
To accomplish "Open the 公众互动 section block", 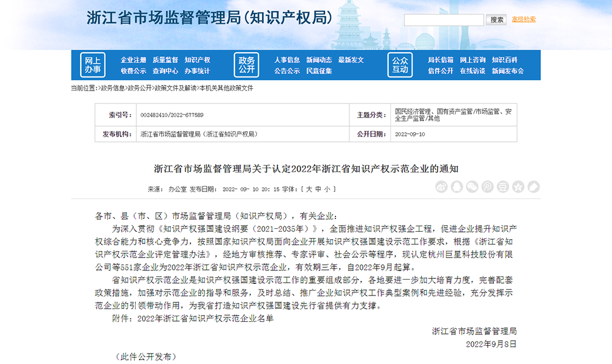I will coord(400,65).
